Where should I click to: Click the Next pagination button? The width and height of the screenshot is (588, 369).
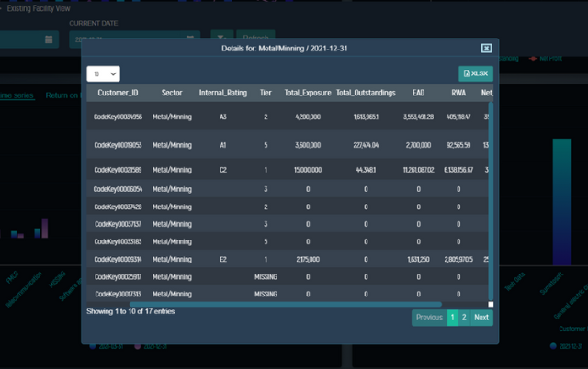(x=481, y=318)
